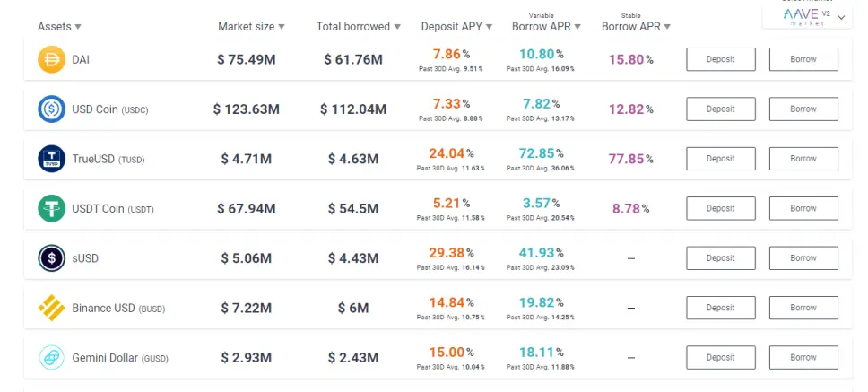Click USDT stable borrow APR 8.78%
This screenshot has width=868, height=392.
click(x=631, y=209)
